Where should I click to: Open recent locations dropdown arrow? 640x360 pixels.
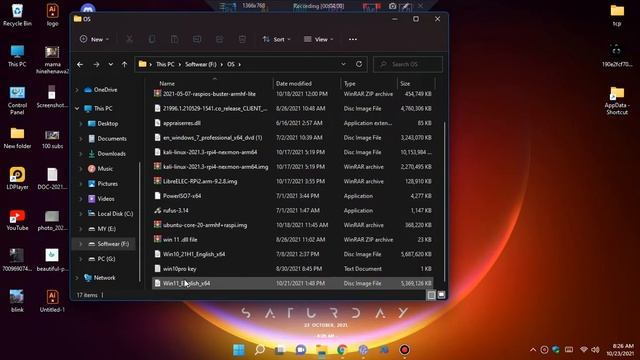[111, 64]
